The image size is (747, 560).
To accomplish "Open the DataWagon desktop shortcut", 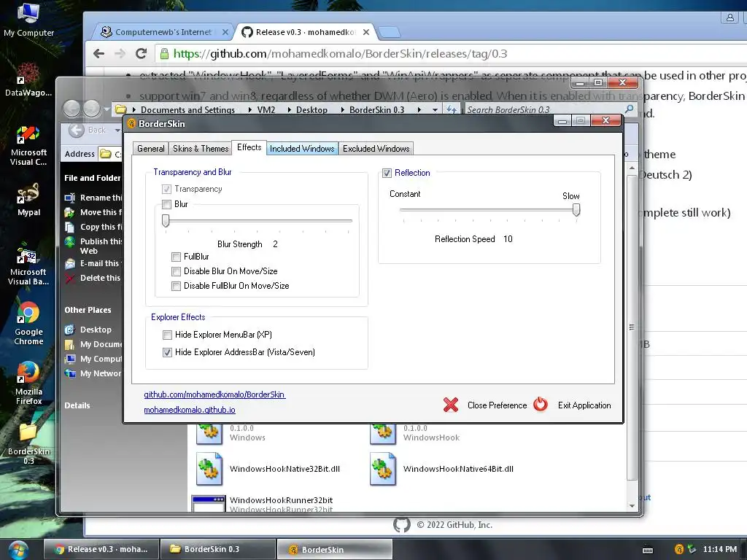I will (x=28, y=79).
